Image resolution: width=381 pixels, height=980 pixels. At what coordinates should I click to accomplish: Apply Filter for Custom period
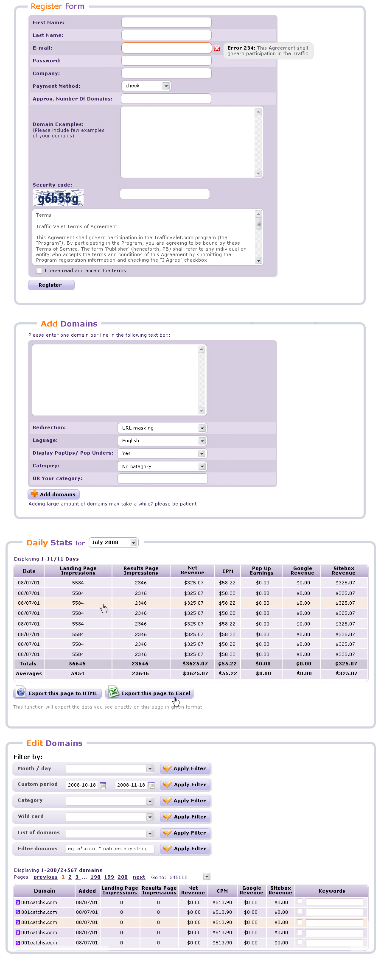click(185, 785)
